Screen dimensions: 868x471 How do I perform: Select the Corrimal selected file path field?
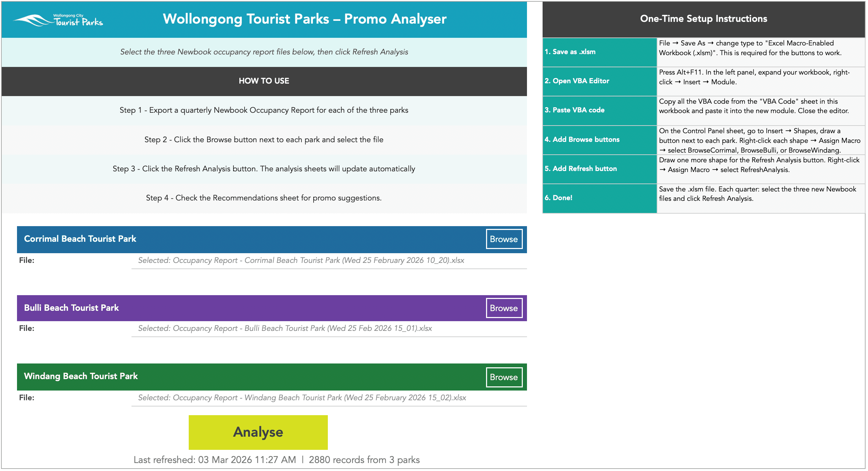329,260
